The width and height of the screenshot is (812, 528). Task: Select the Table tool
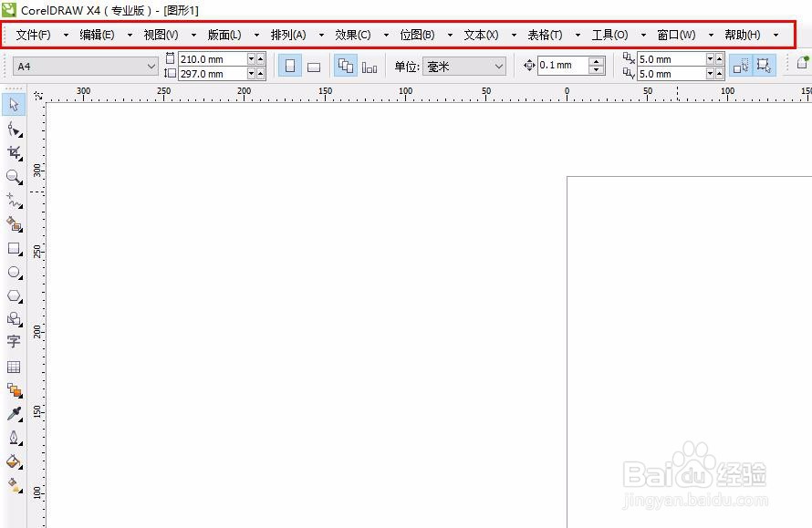coord(14,367)
